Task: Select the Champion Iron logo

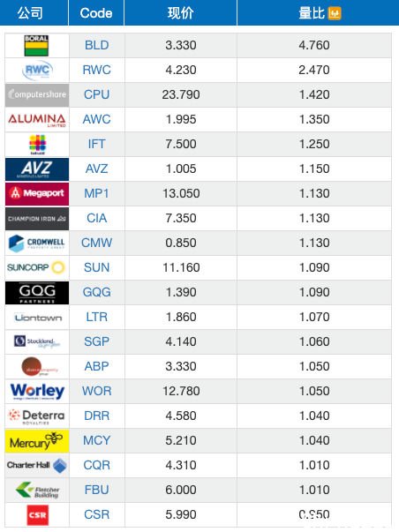Action: point(37,219)
